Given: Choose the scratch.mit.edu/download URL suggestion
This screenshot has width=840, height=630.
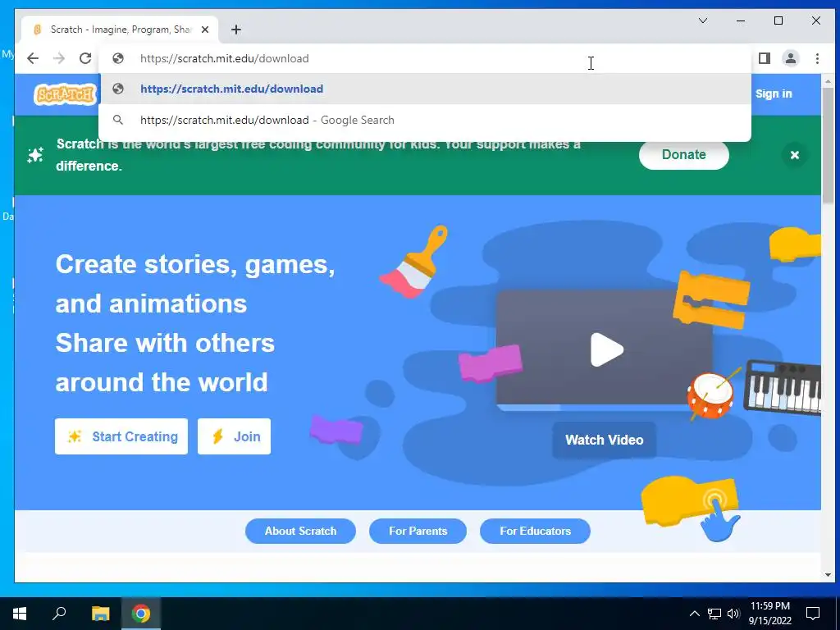Looking at the screenshot, I should (425, 89).
